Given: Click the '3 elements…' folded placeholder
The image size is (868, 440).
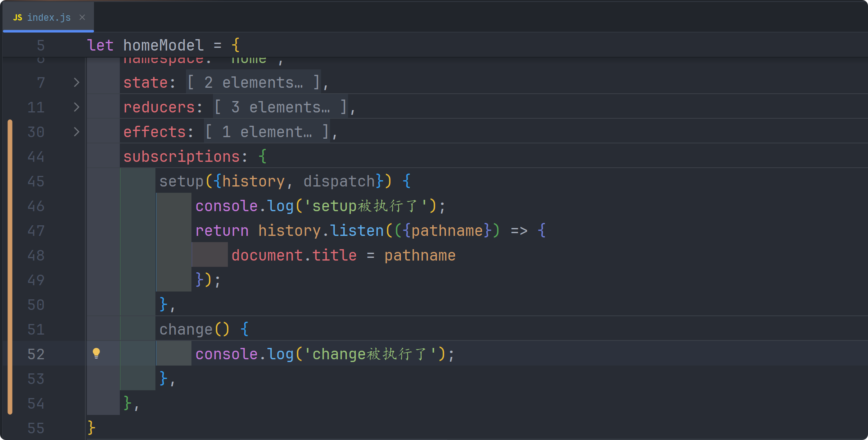Looking at the screenshot, I should point(280,107).
